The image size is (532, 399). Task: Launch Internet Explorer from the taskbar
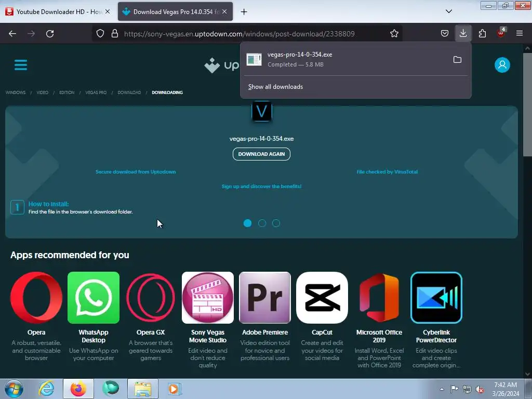(46, 389)
